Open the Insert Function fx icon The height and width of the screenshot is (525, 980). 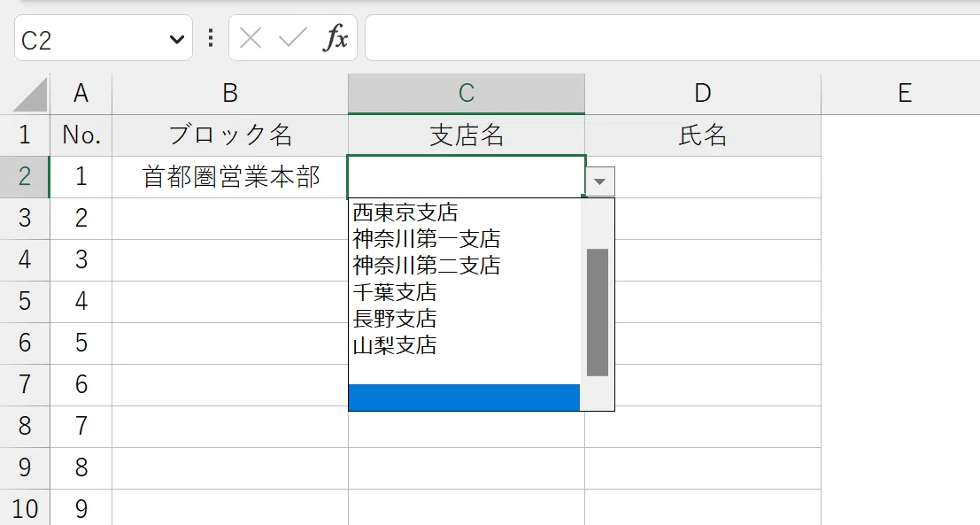336,38
